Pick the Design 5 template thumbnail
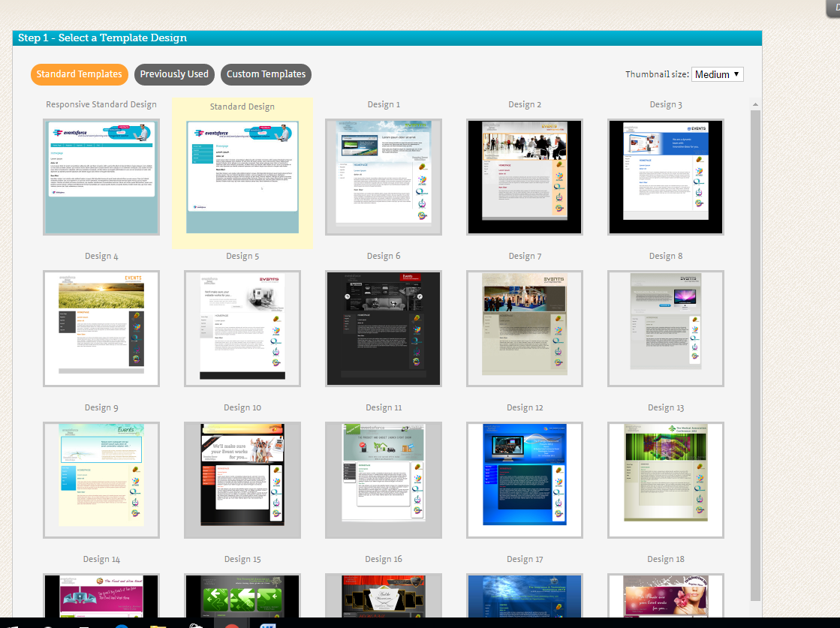 click(x=242, y=329)
